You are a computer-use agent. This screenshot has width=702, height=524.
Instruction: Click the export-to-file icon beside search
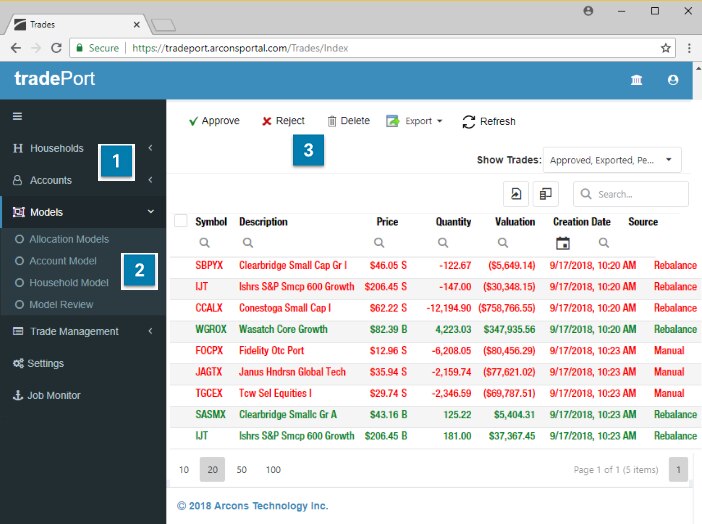pos(516,194)
